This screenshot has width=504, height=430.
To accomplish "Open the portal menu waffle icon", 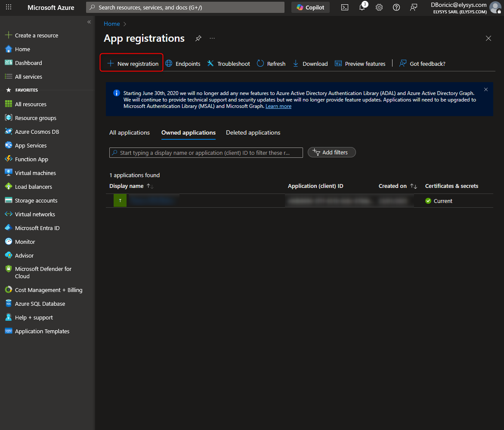I will click(x=9, y=7).
